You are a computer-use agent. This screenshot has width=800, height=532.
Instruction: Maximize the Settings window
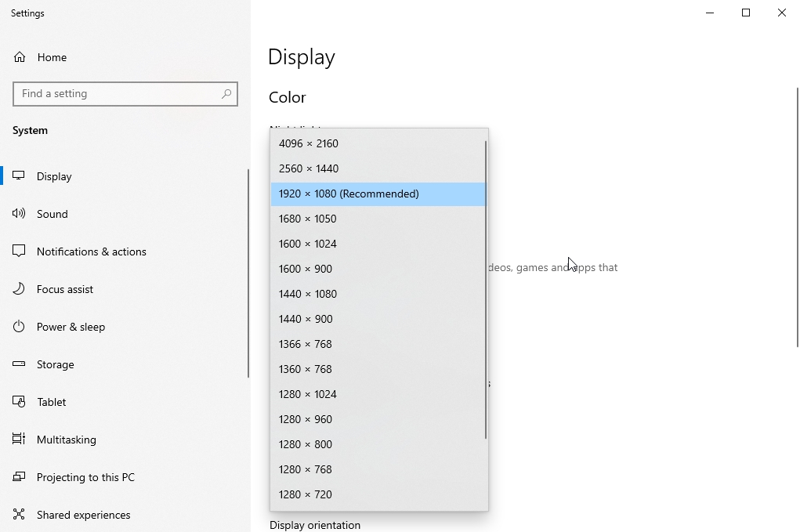point(746,13)
